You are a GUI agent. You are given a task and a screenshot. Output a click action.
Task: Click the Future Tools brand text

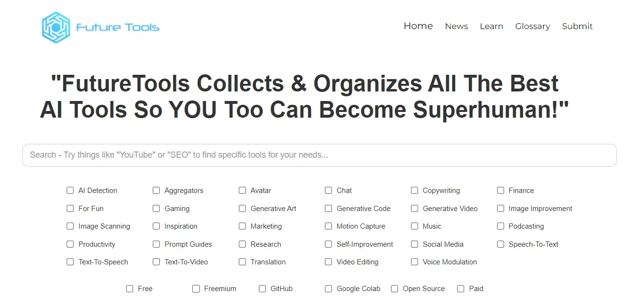[x=117, y=27]
